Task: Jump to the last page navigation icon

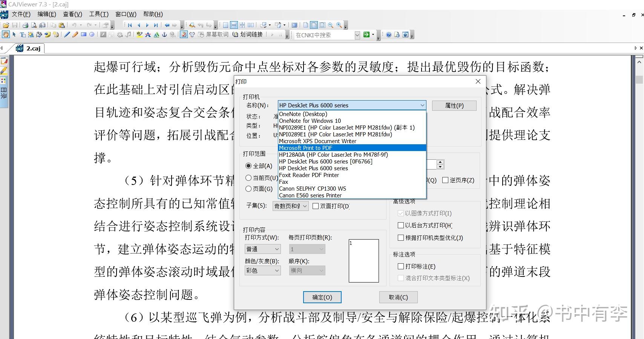Action: pos(156,25)
